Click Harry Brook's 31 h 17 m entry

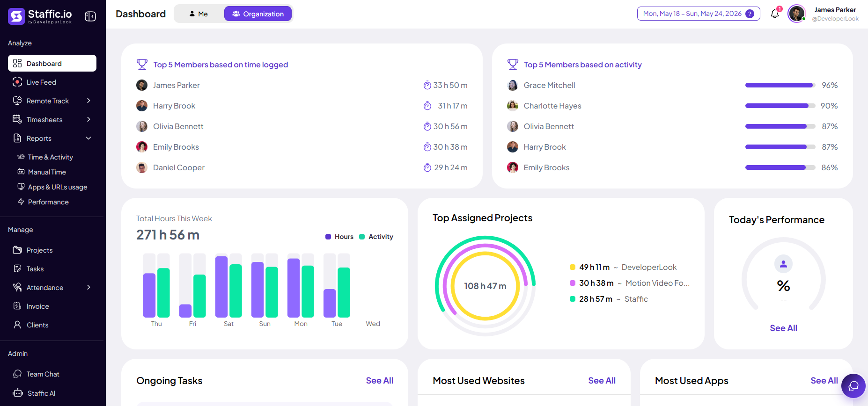[452, 106]
